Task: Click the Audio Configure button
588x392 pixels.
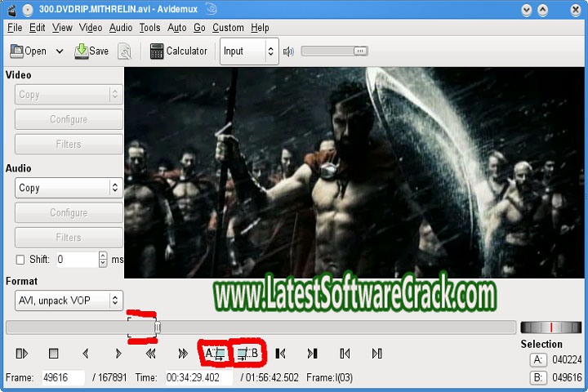Action: click(x=69, y=212)
